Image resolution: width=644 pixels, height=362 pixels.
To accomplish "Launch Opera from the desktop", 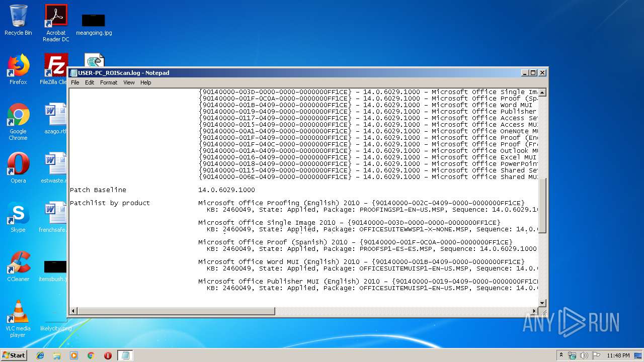I will click(x=18, y=168).
